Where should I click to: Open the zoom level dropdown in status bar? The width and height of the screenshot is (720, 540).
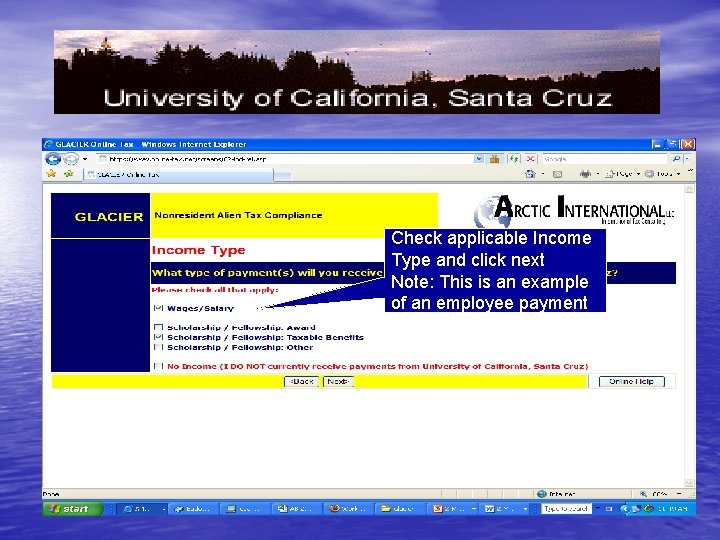coord(679,494)
